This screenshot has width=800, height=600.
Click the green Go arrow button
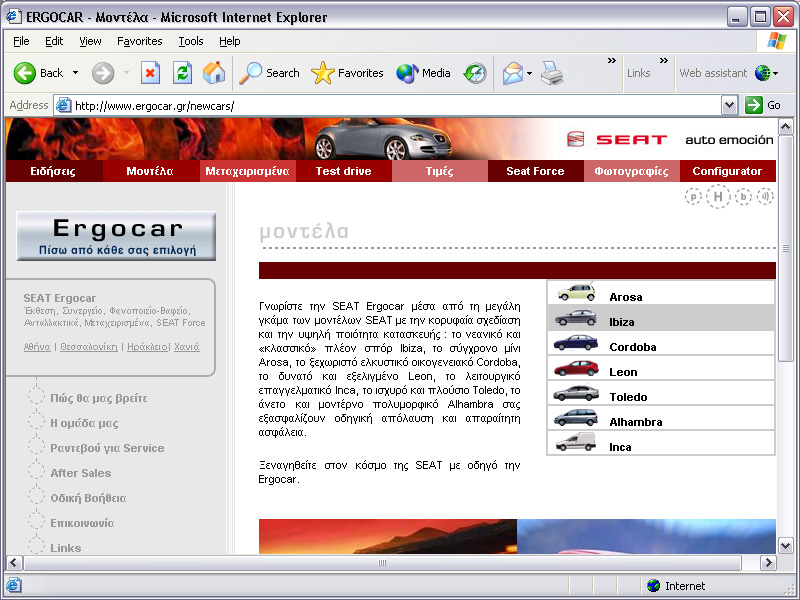(x=754, y=105)
